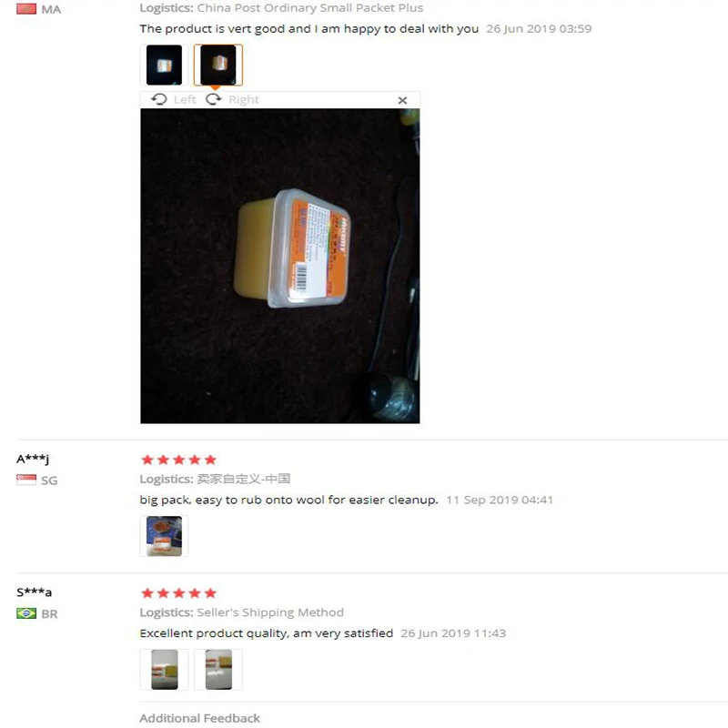Image resolution: width=728 pixels, height=728 pixels.
Task: Click the five-star rating of S***a review
Action: (178, 593)
